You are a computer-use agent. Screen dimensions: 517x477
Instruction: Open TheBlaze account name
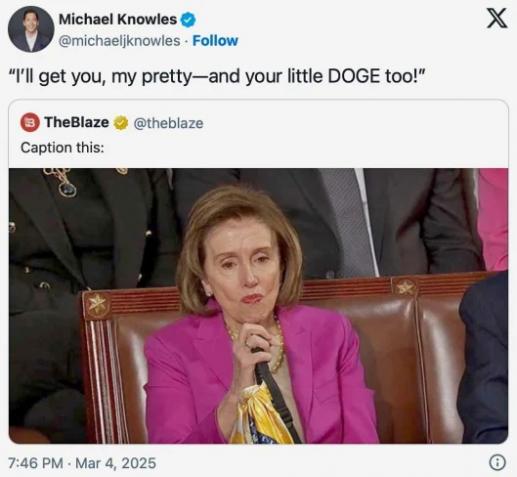pos(77,122)
